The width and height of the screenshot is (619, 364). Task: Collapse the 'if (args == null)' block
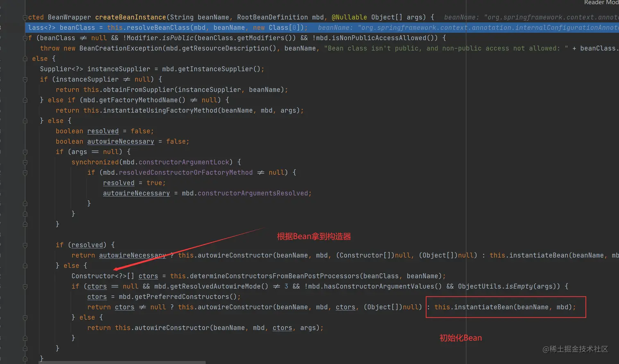[25, 152]
